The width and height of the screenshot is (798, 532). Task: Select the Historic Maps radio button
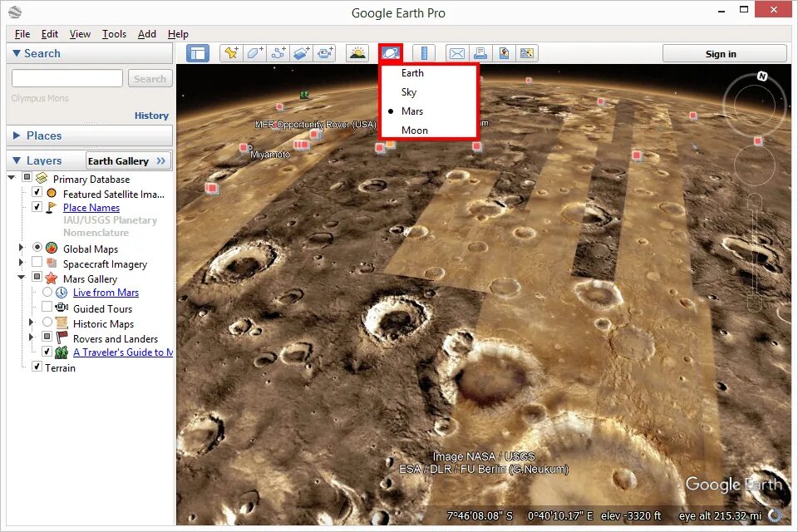(x=47, y=322)
